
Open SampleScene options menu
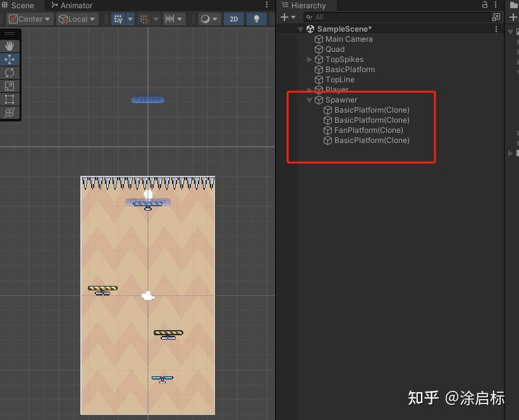(496, 29)
